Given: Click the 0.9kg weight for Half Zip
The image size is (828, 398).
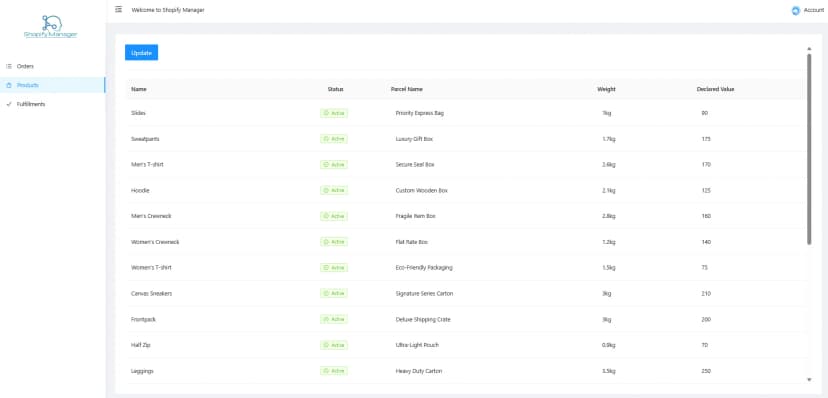Looking at the screenshot, I should (608, 345).
